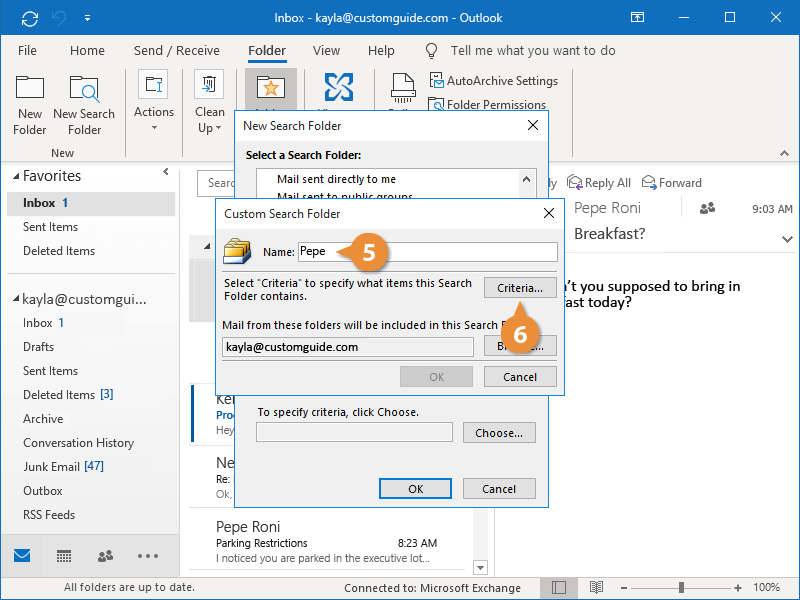Select Sent Items under Favorites

pyautogui.click(x=50, y=227)
